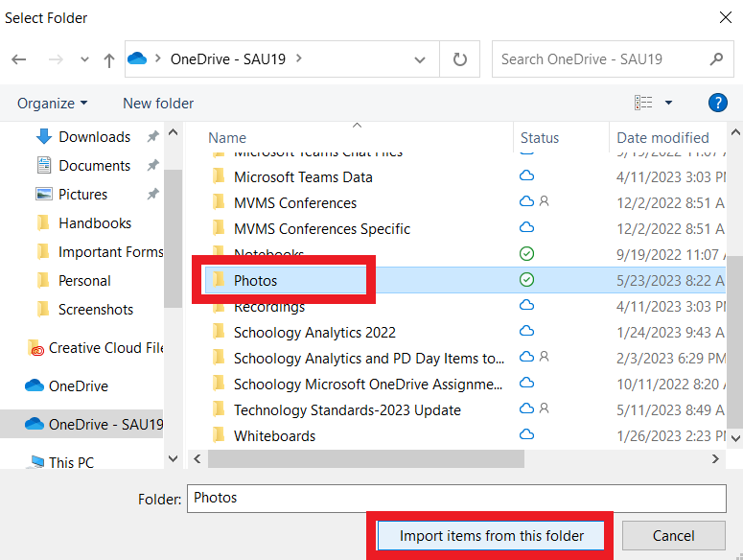Click cloud status icon for Microsoft Teams Data
Image resolution: width=743 pixels, height=560 pixels.
pyautogui.click(x=526, y=175)
